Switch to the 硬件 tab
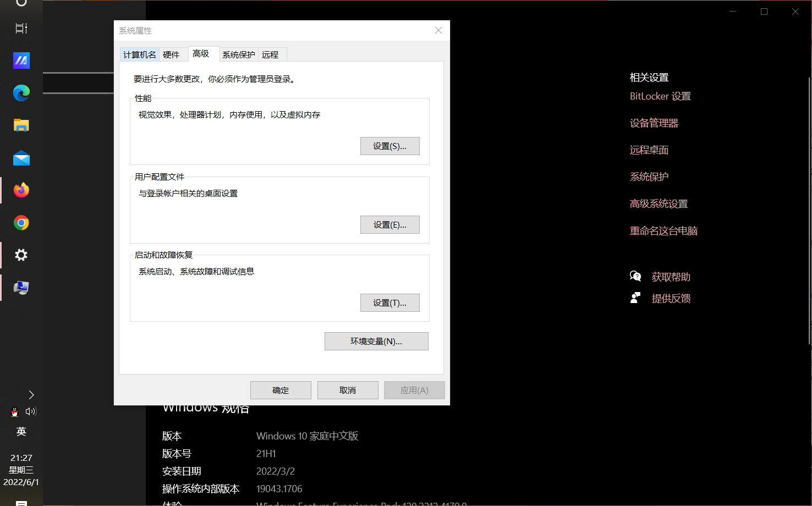 coord(171,54)
